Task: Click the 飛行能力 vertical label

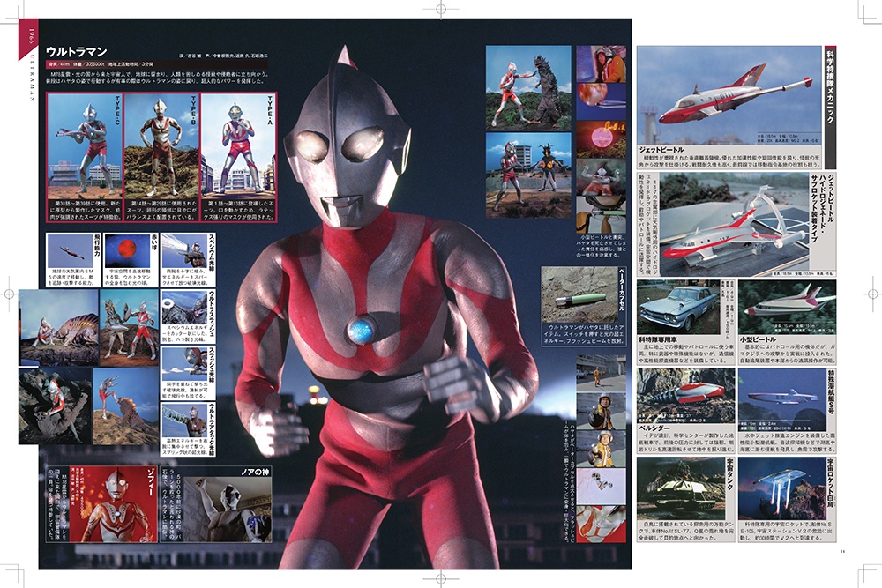Action: click(x=97, y=246)
